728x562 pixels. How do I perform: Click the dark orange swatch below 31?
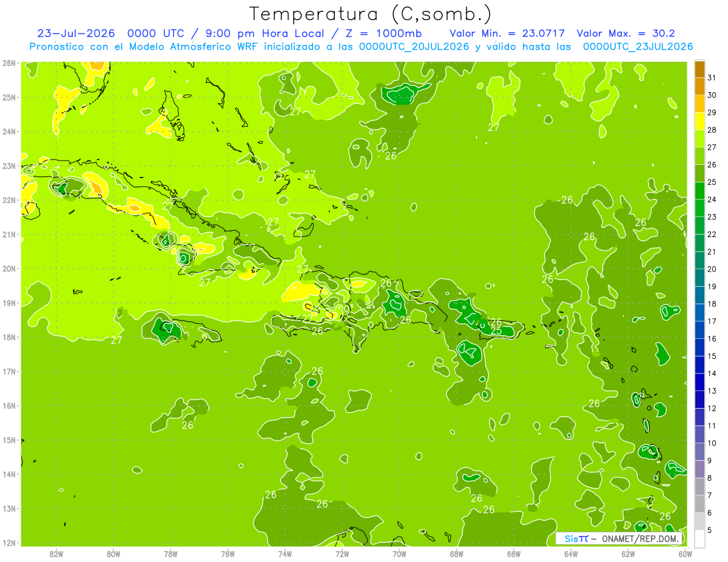(x=699, y=87)
